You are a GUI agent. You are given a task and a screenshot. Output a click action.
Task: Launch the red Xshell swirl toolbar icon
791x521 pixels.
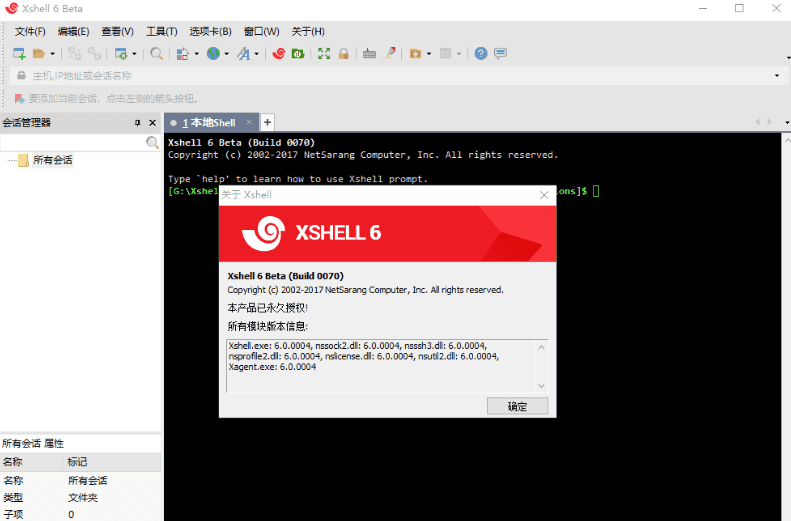pos(278,53)
